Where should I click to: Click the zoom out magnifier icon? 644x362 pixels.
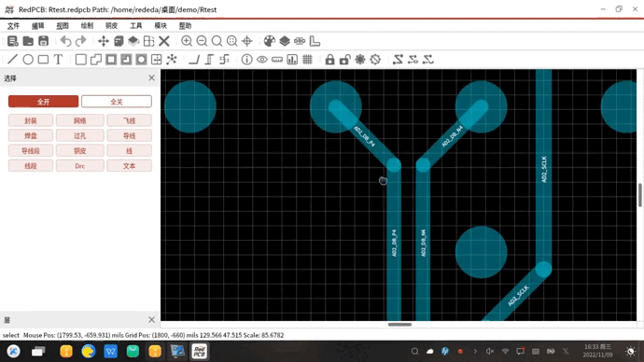point(202,41)
